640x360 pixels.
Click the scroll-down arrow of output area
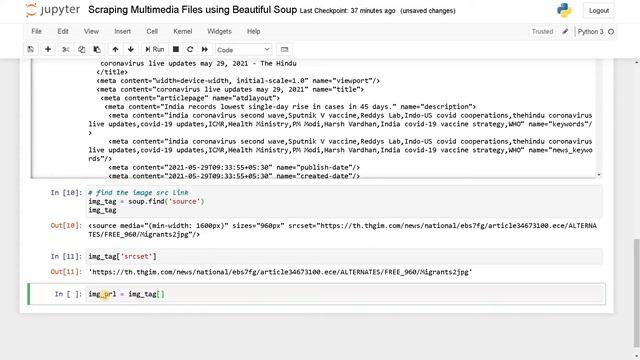pyautogui.click(x=598, y=175)
